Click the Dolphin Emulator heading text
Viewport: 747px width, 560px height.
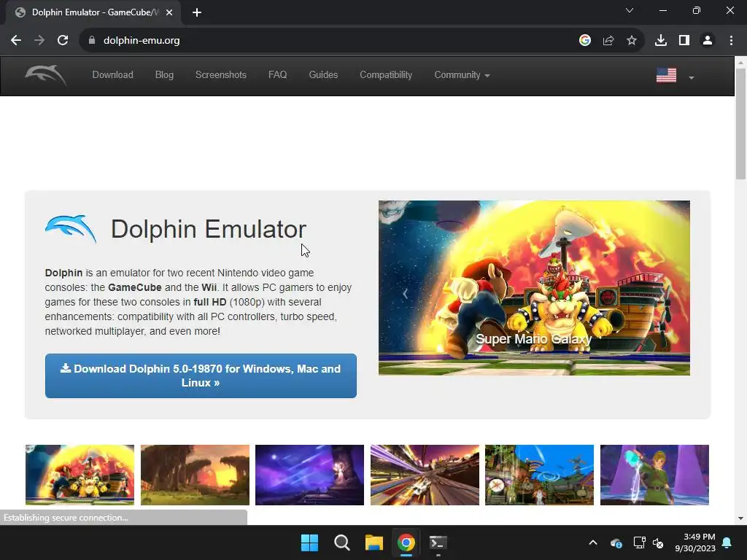(209, 229)
